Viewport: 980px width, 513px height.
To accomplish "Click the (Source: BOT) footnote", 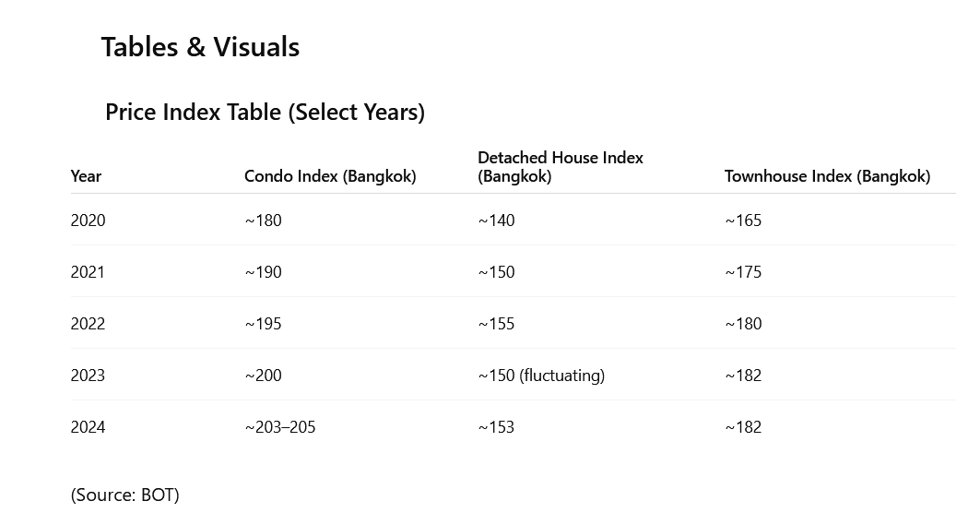I will tap(125, 495).
